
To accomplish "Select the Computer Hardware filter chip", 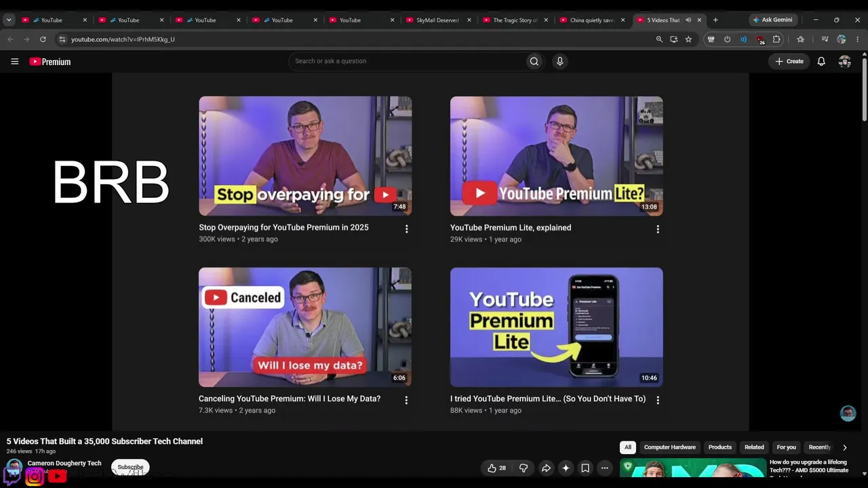I will coord(670,447).
